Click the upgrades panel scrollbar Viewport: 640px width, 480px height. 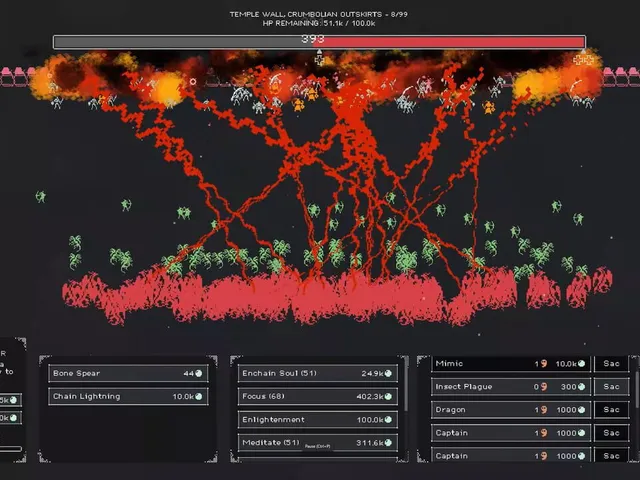coord(406,386)
